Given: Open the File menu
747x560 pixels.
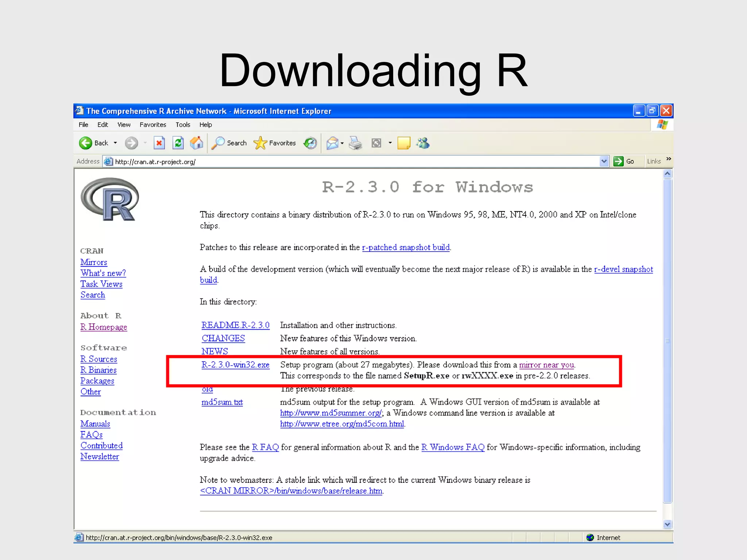Looking at the screenshot, I should tap(84, 125).
